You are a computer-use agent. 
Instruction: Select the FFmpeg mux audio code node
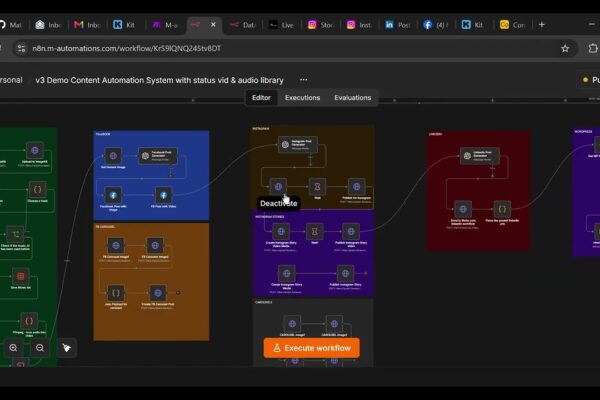click(29, 321)
